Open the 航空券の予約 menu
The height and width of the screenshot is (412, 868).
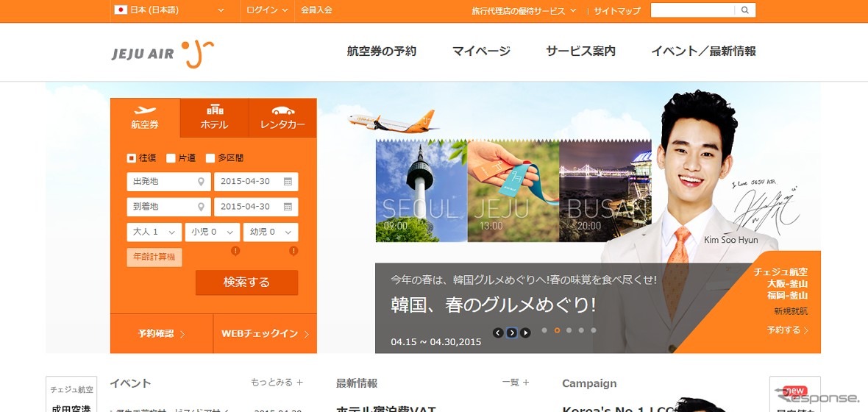click(x=382, y=51)
